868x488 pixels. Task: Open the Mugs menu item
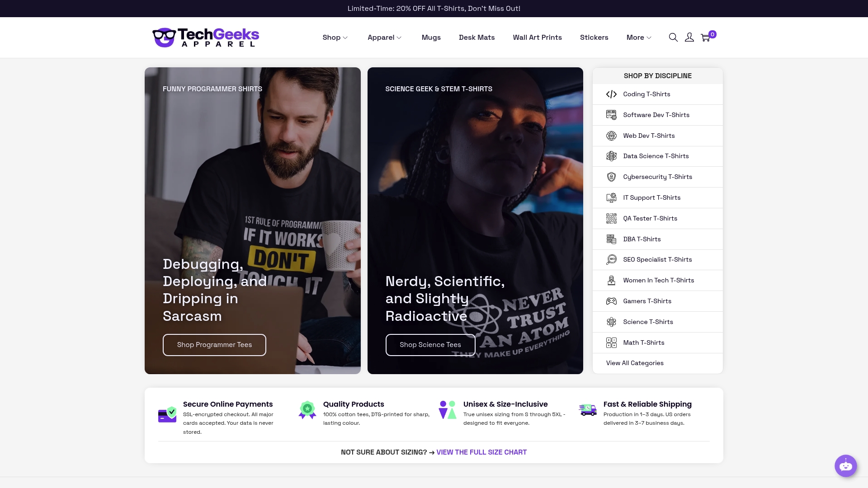pos(431,37)
